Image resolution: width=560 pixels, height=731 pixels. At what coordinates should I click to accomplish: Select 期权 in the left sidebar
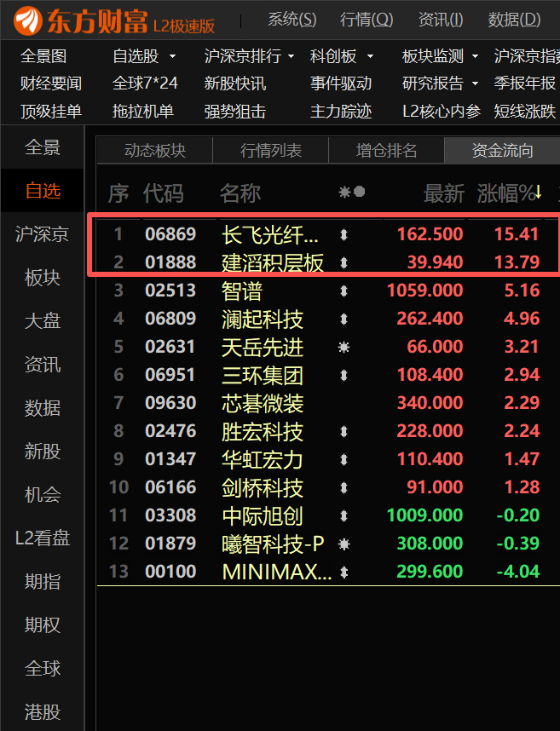click(43, 625)
